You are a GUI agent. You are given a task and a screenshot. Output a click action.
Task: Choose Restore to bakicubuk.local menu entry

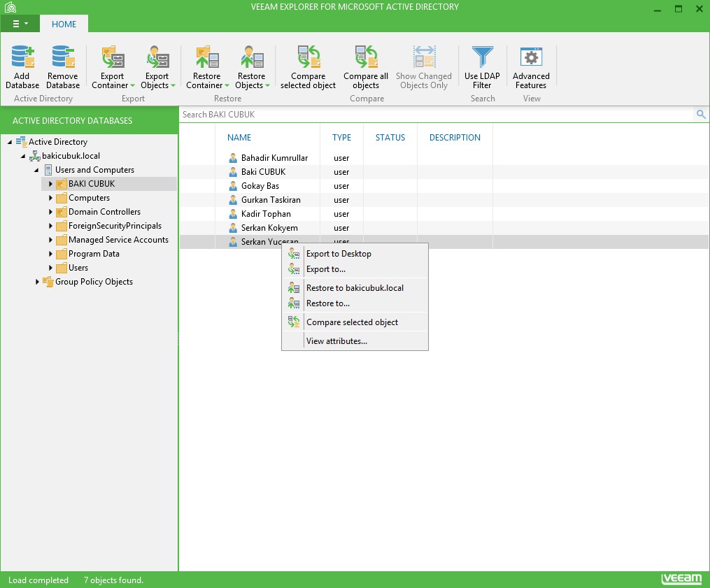[x=355, y=288]
